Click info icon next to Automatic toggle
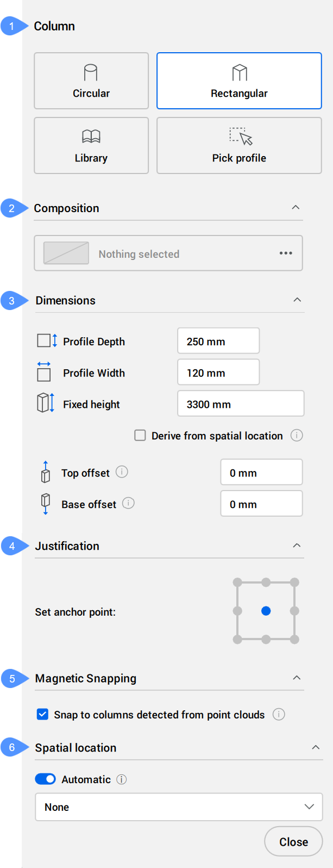 tap(122, 779)
